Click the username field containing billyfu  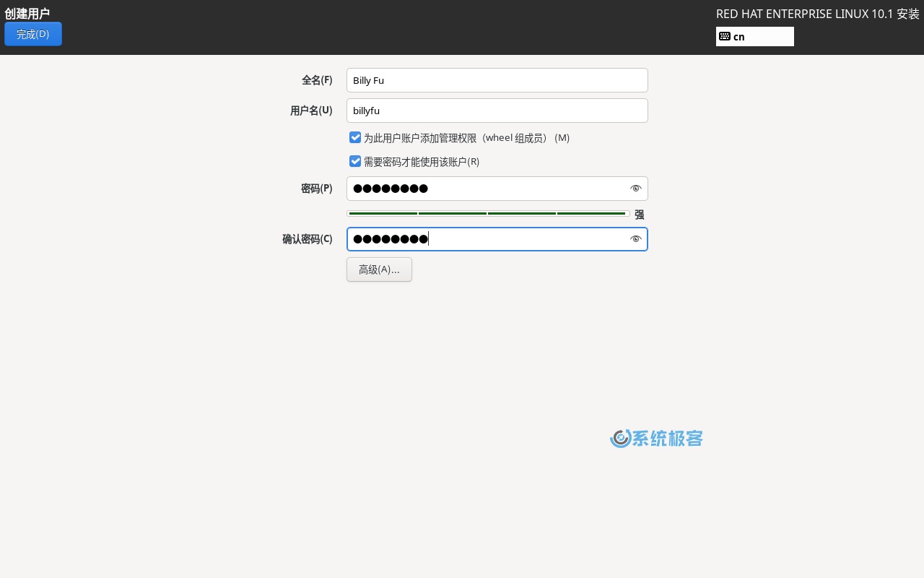(x=497, y=111)
